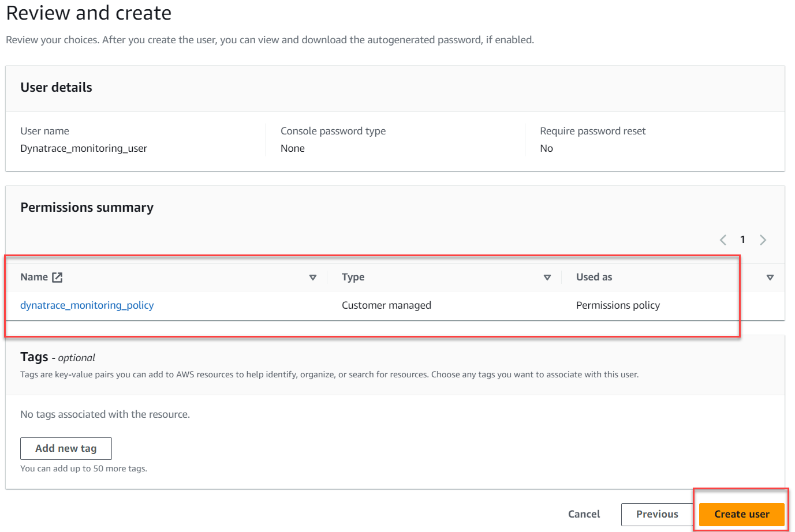Click the User details heading
The height and width of the screenshot is (532, 795).
coord(57,88)
